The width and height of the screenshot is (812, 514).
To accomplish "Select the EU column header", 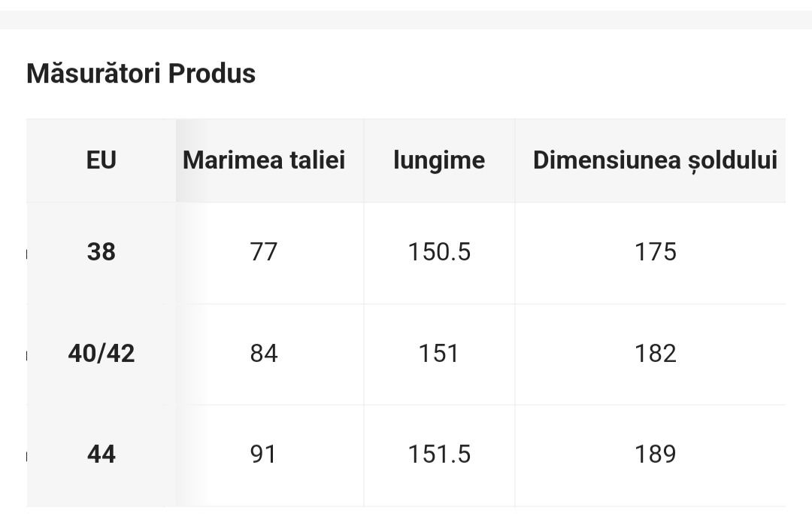I will click(101, 160).
